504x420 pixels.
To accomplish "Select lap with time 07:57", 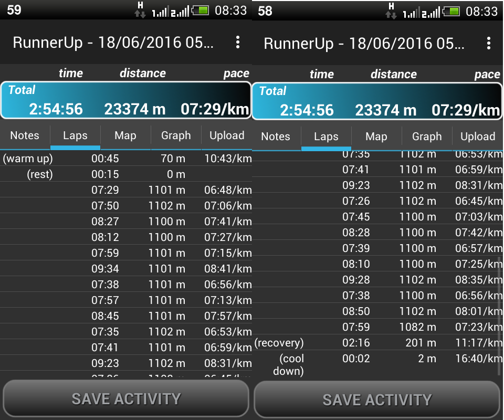I will pos(126,300).
